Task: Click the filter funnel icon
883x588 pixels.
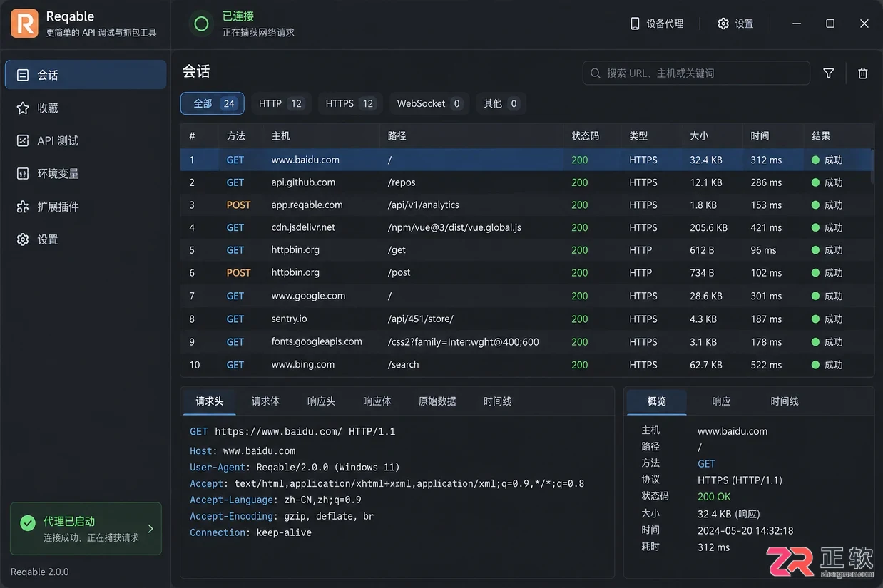Action: click(x=828, y=73)
